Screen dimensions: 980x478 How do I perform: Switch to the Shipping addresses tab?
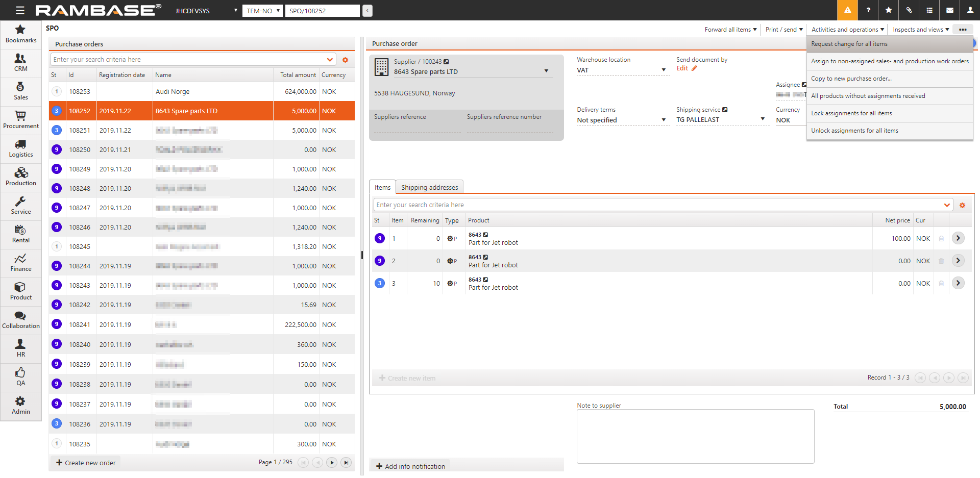tap(429, 187)
